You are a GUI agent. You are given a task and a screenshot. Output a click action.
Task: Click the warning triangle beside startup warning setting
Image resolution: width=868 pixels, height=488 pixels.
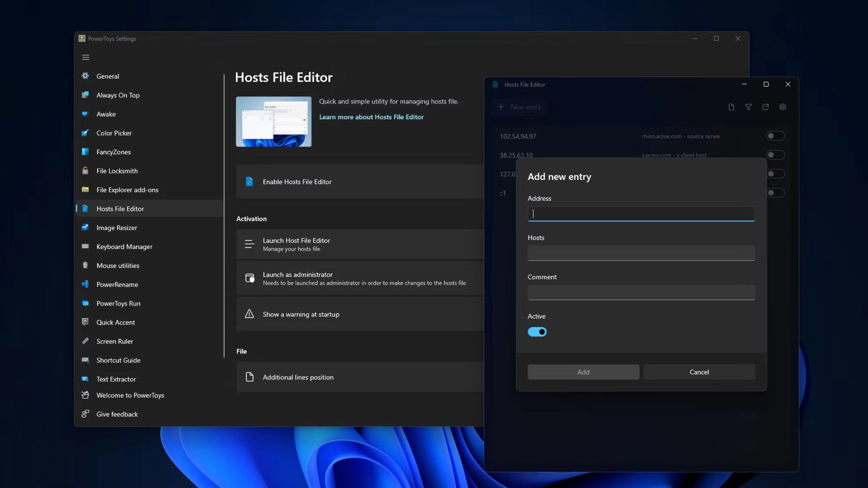(249, 314)
